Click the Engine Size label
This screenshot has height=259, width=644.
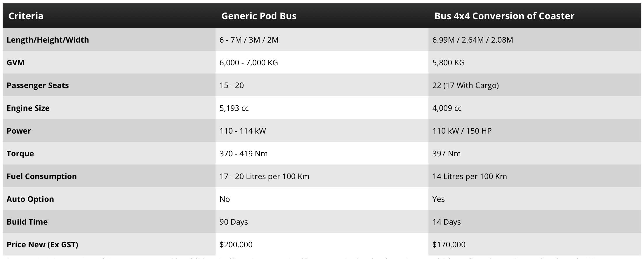pos(28,108)
